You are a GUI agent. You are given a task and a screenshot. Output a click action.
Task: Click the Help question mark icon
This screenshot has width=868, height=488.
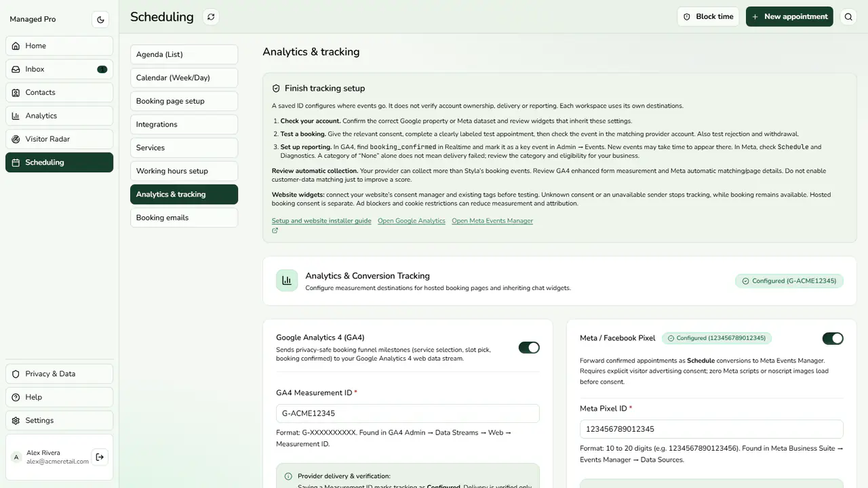coord(16,397)
